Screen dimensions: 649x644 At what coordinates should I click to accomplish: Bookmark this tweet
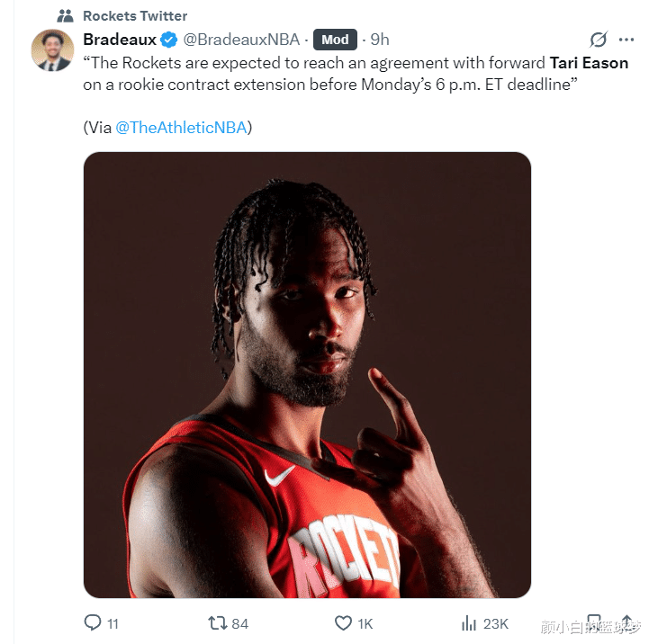[593, 622]
